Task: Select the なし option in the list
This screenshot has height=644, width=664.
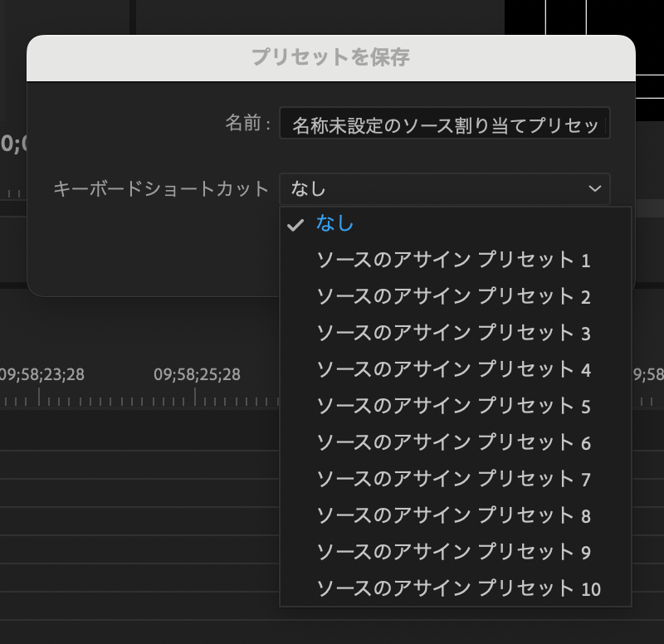Action: tap(335, 224)
